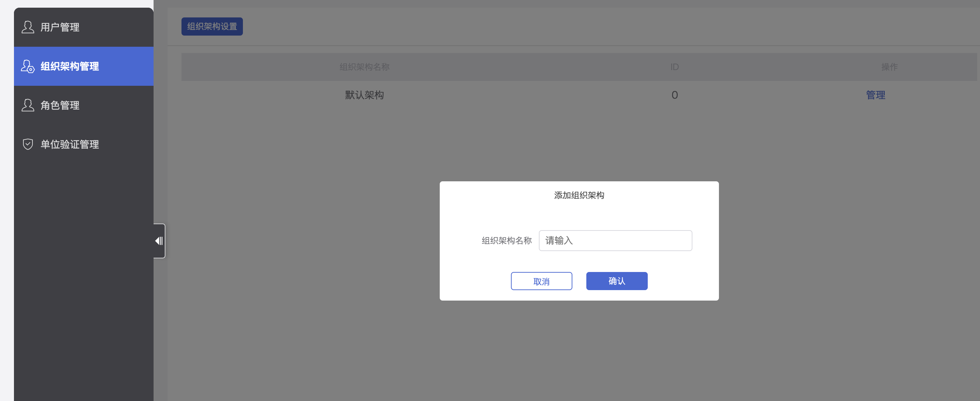Image resolution: width=980 pixels, height=401 pixels.
Task: Open 单位验证管理 menu entry
Action: 69,144
